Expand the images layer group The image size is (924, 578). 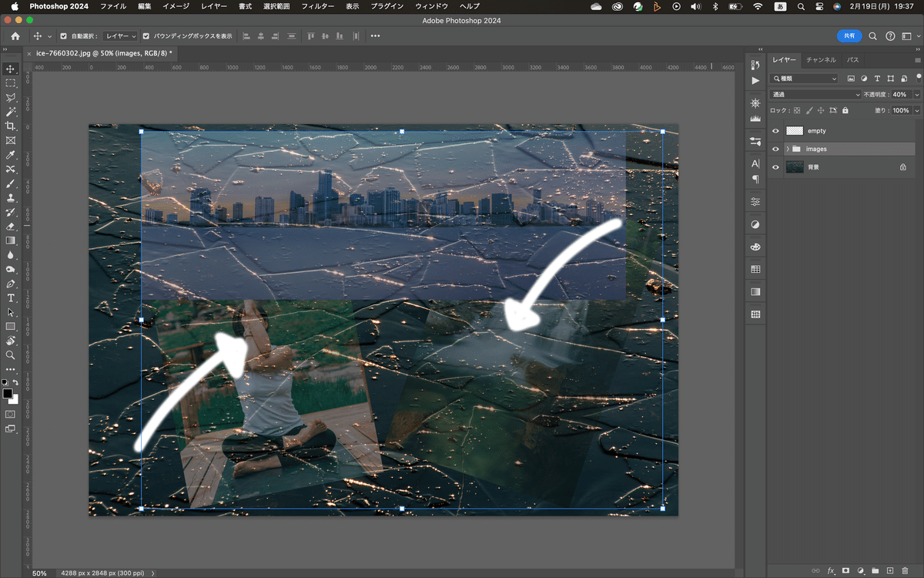(x=787, y=149)
